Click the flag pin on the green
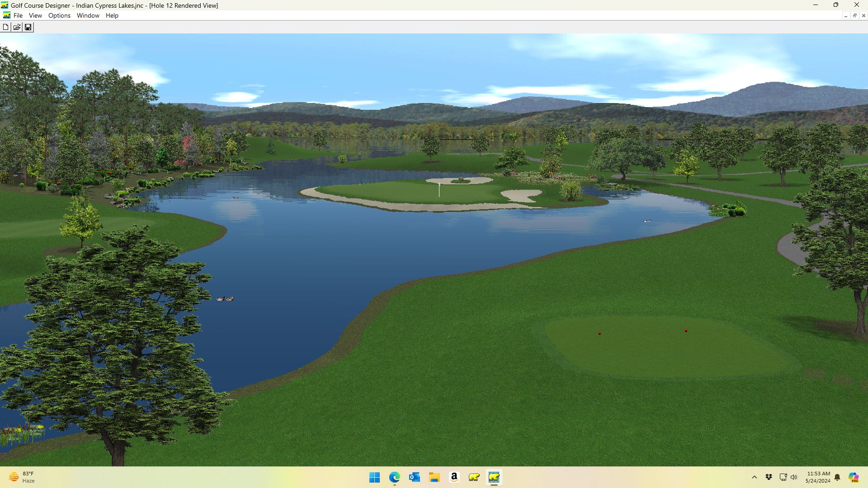 pos(439,189)
